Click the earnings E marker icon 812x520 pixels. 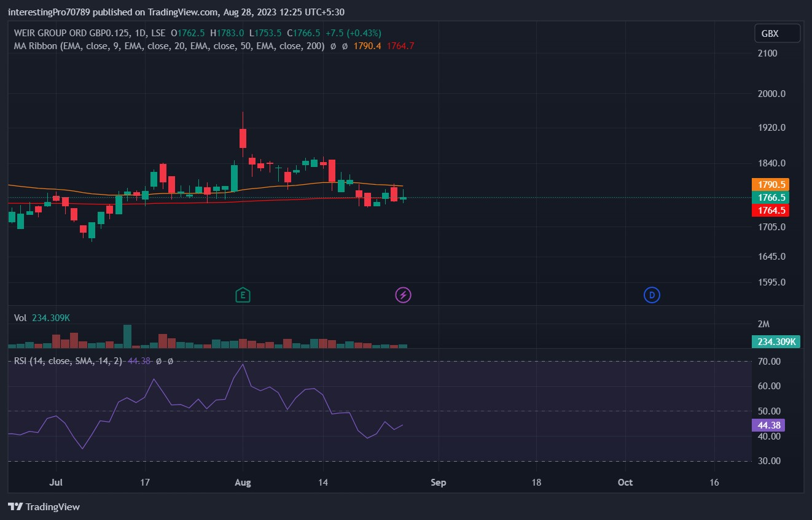pos(243,295)
